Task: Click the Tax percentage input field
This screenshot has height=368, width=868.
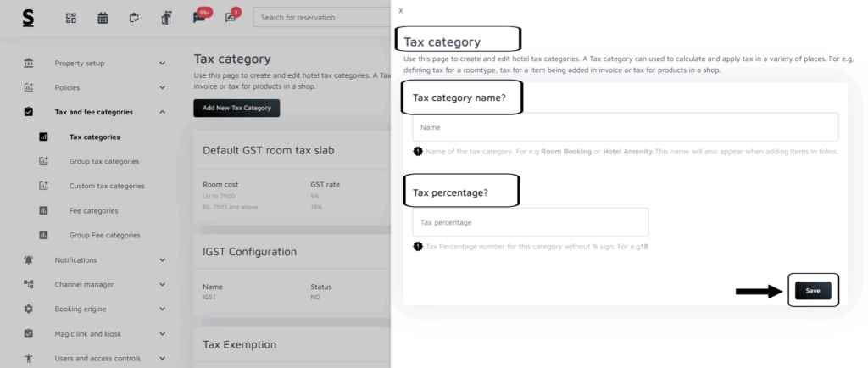Action: 530,222
